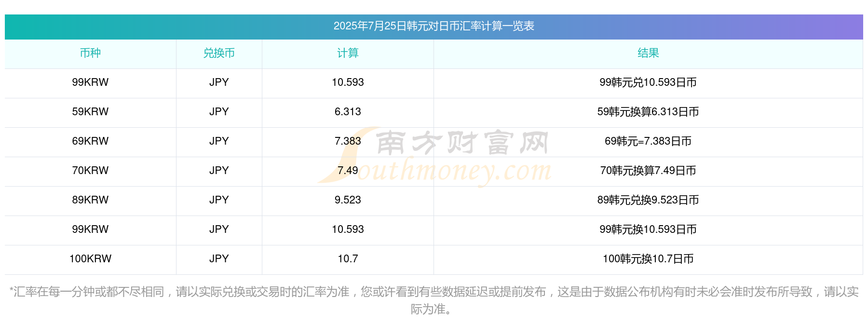Click JPY in the 99韩元兑10.593日币 row

click(x=219, y=82)
